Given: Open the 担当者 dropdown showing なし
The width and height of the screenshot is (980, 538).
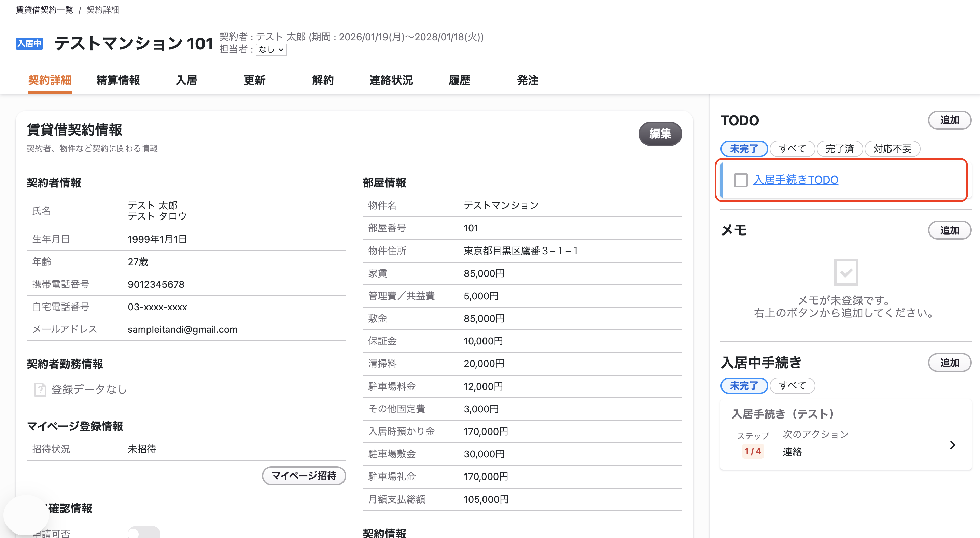Looking at the screenshot, I should (271, 49).
